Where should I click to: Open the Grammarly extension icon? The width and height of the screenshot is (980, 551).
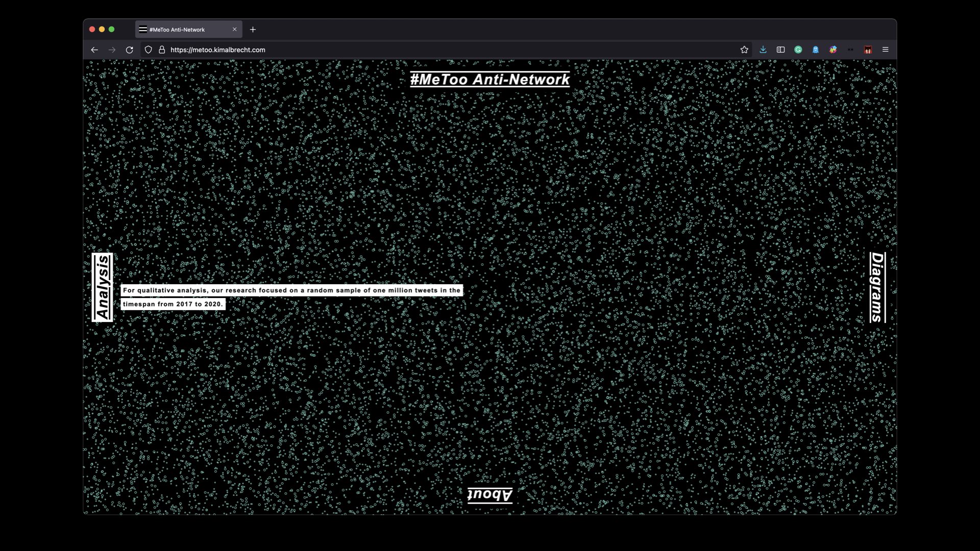[798, 49]
